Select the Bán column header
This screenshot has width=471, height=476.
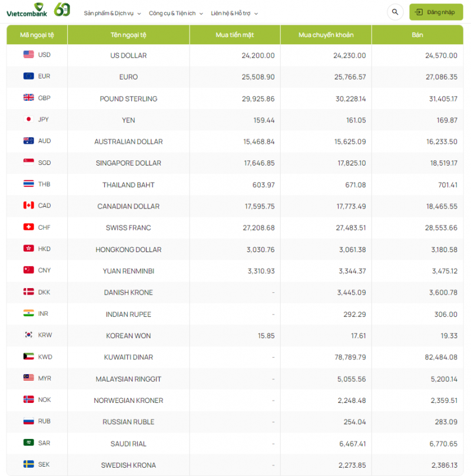tap(417, 35)
